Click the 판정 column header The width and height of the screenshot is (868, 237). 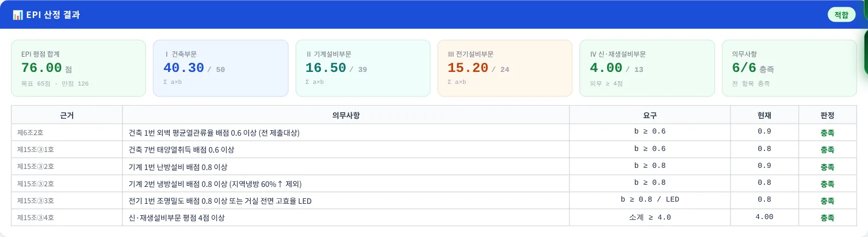[x=828, y=116]
